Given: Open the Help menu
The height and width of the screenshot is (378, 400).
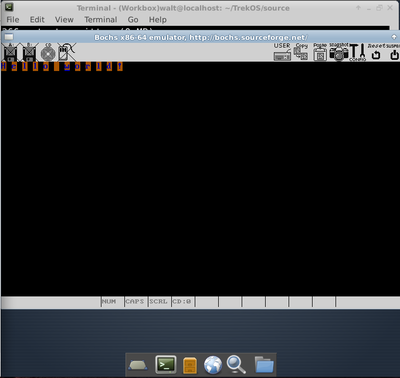Looking at the screenshot, I should pos(158,20).
